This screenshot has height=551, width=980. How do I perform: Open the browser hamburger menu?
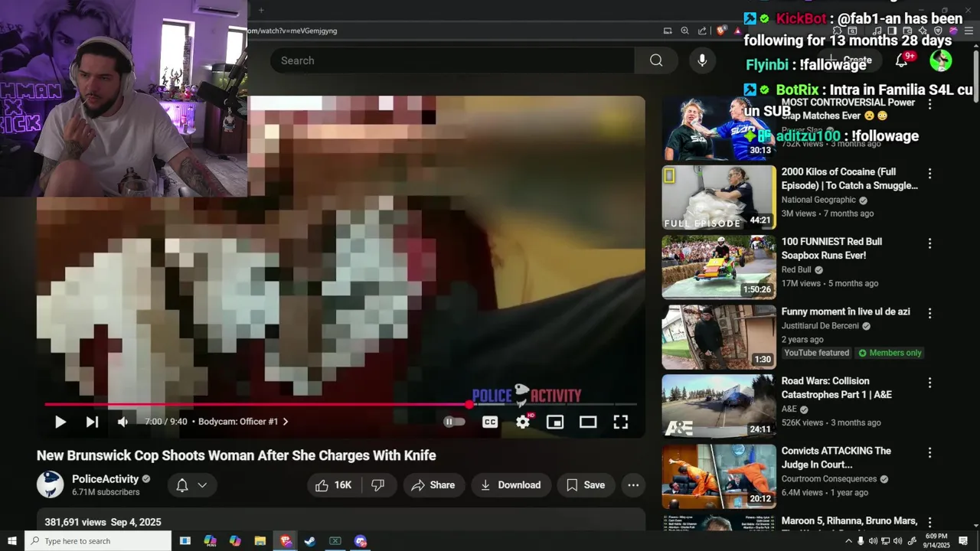(969, 31)
